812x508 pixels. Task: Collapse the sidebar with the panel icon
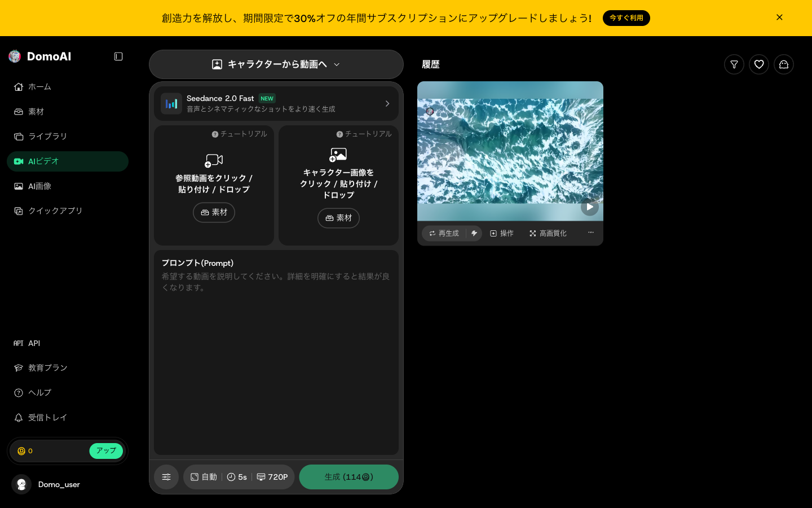118,56
